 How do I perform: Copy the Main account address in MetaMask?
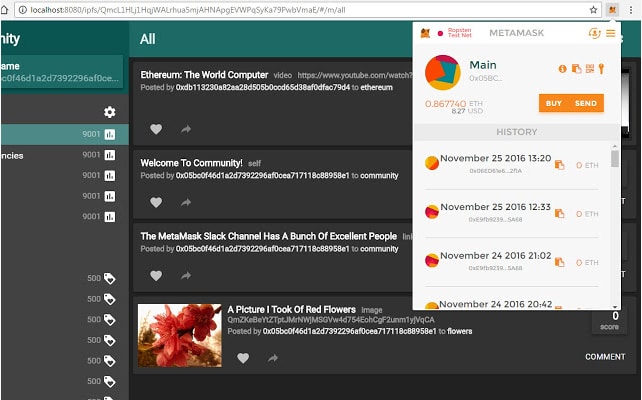576,68
